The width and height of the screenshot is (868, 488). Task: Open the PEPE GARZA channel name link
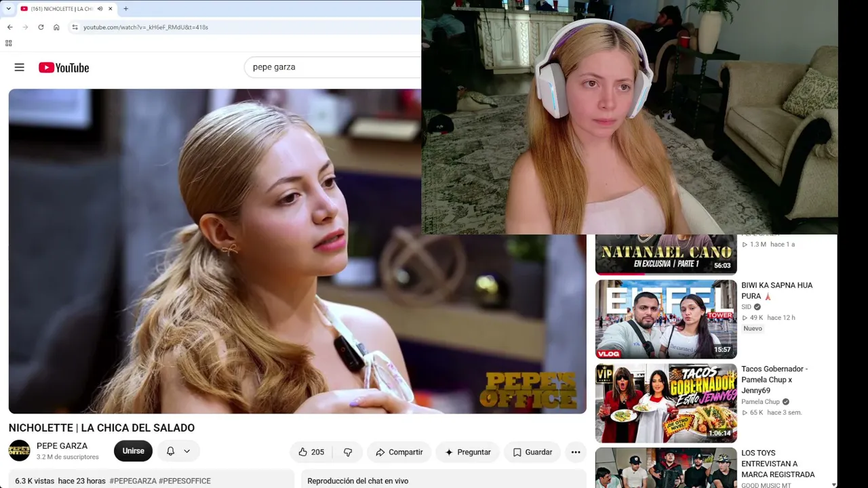[x=62, y=446]
